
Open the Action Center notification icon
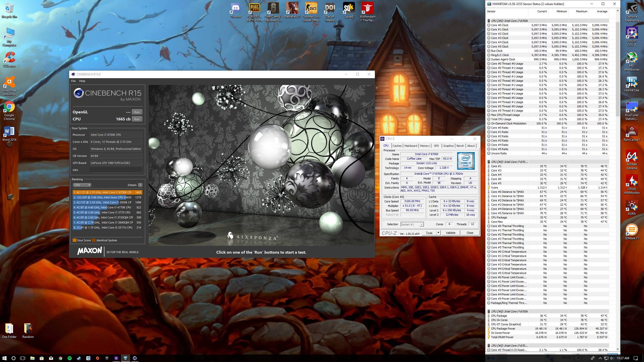pos(636,358)
